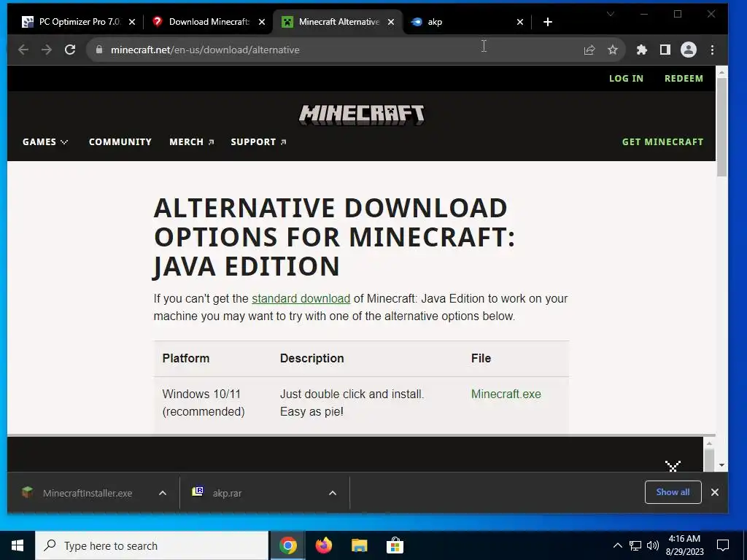Expand the GAMES menu
The image size is (747, 560).
(45, 142)
